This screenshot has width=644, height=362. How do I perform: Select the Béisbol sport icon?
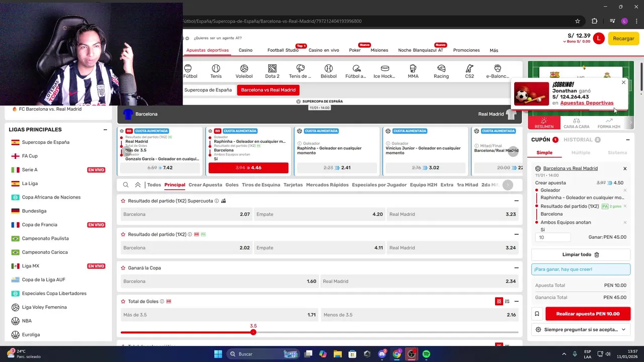(x=329, y=71)
